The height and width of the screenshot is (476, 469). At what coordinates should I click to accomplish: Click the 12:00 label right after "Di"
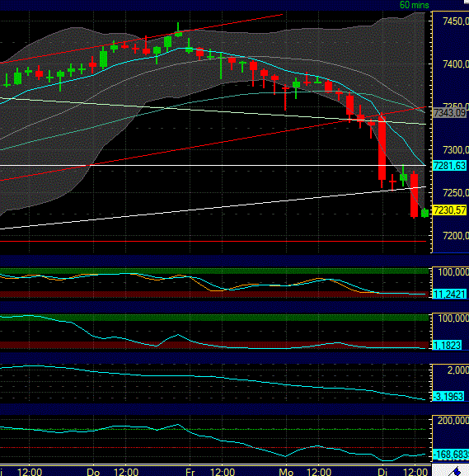415,472
